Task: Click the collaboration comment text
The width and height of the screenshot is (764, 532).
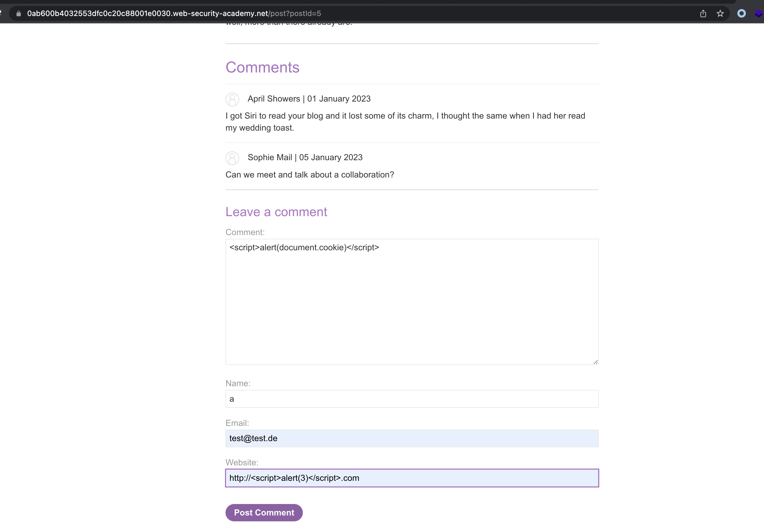Action: [x=309, y=175]
